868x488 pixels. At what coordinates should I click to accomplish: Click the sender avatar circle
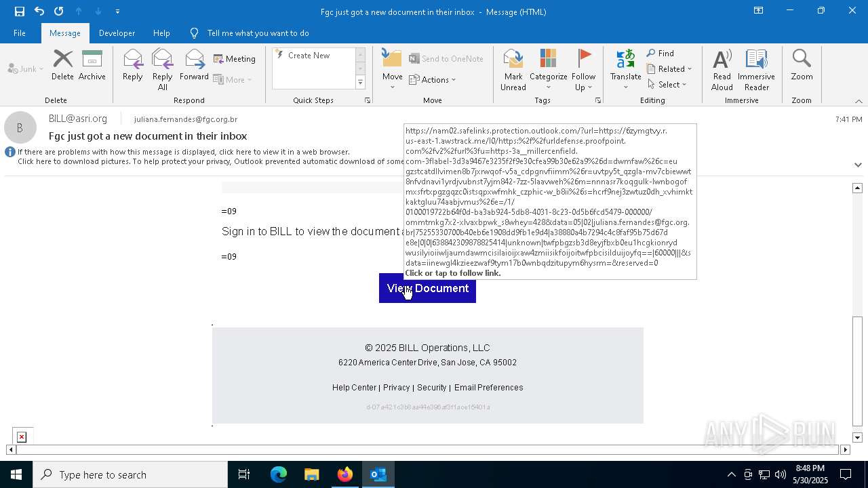pos(20,127)
